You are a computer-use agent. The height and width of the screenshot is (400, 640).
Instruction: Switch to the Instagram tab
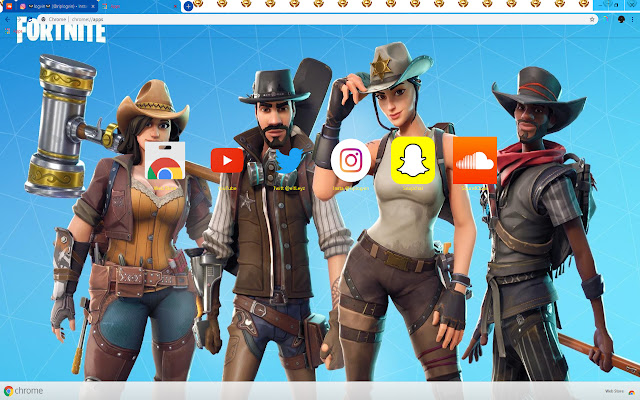coord(57,6)
